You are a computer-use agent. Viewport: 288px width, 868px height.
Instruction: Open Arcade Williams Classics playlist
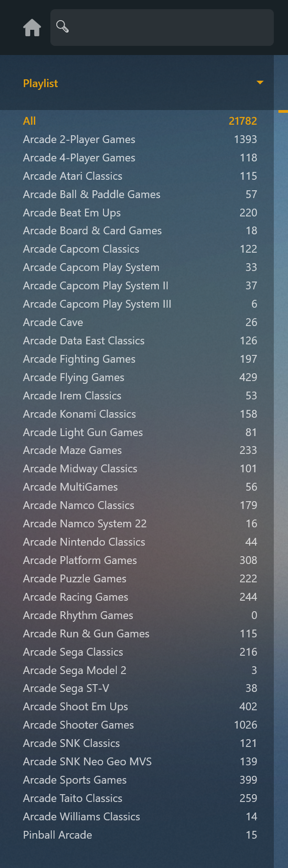pyautogui.click(x=82, y=817)
